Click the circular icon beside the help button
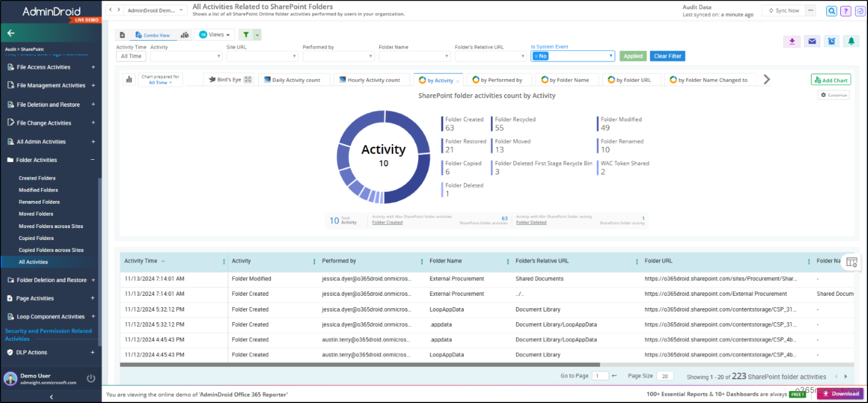 pos(860,11)
